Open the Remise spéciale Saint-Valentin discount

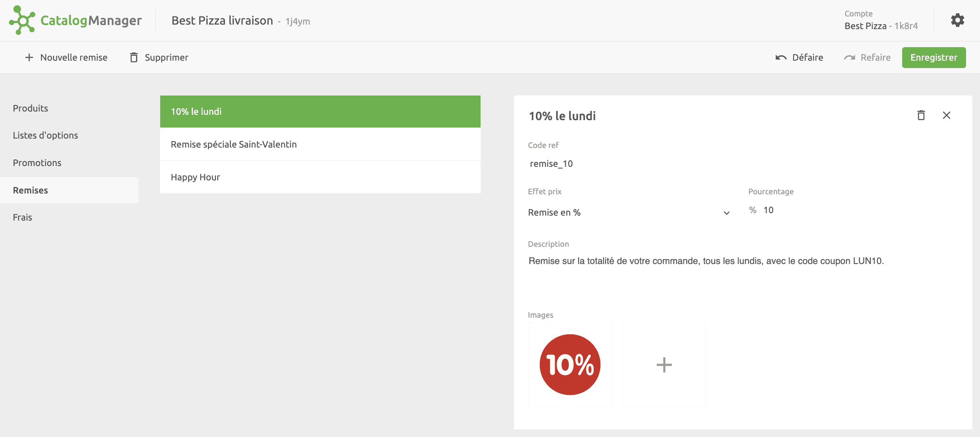coord(234,144)
